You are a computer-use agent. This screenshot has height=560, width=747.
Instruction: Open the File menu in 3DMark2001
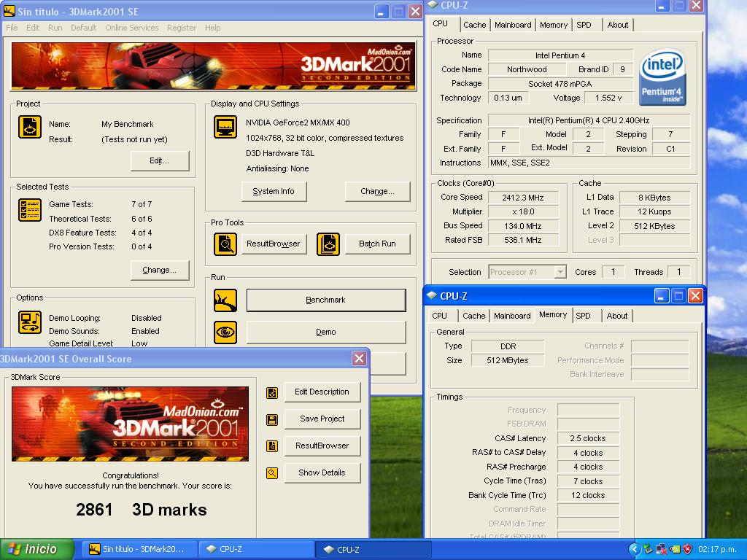[x=12, y=28]
